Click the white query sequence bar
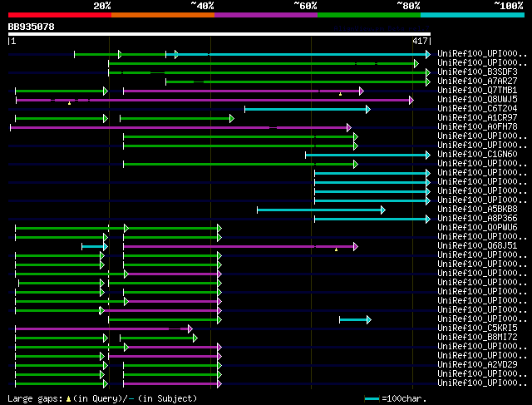This screenshot has width=532, height=405. (219, 34)
